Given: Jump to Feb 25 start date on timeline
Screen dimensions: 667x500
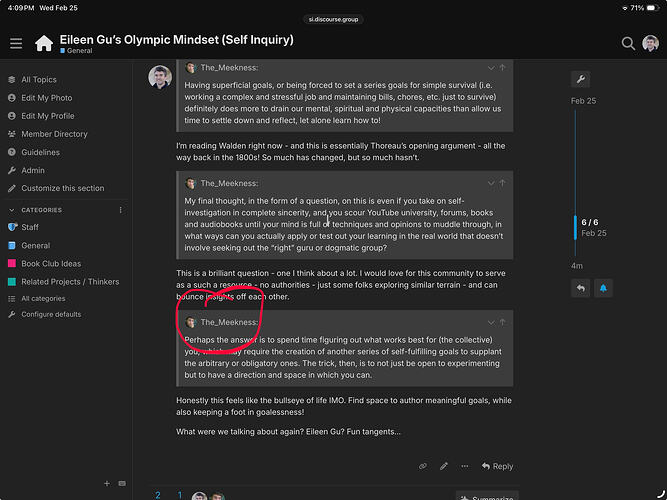Looking at the screenshot, I should 583,101.
